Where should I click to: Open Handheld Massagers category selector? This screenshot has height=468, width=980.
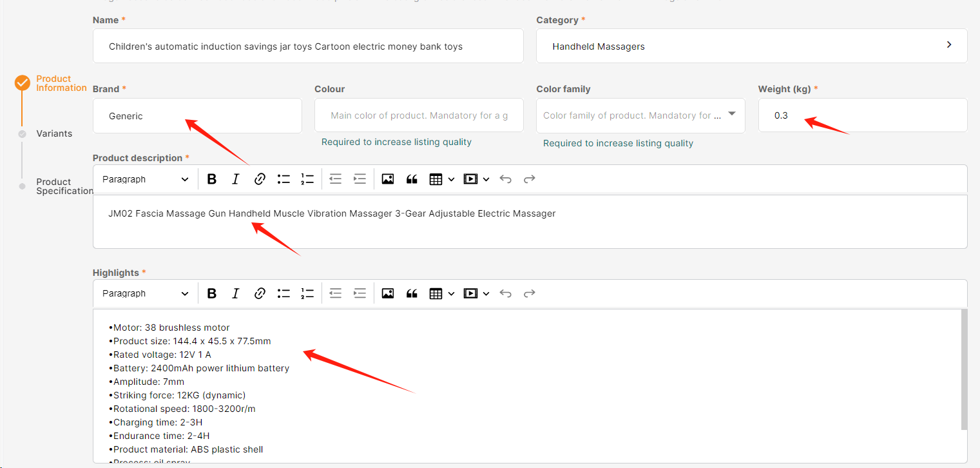751,46
